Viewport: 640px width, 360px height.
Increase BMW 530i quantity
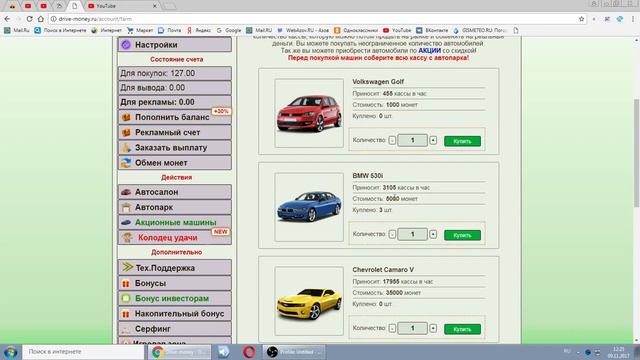click(x=433, y=234)
